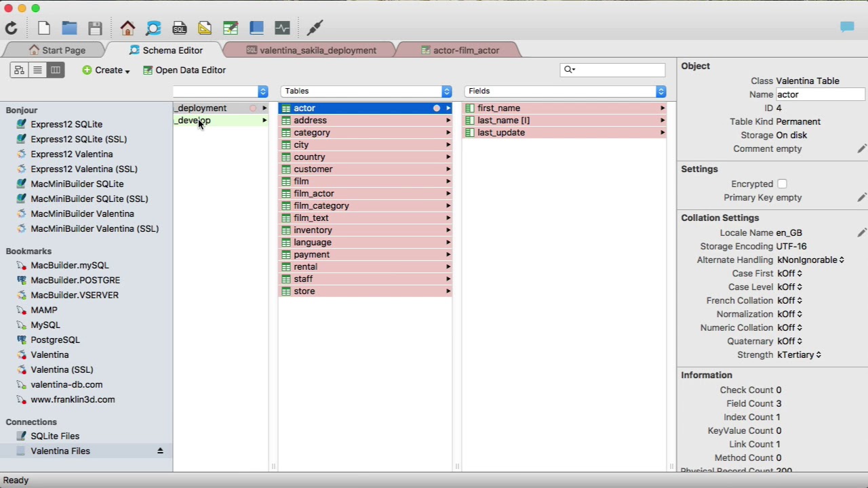Select the address table
This screenshot has height=488, width=868.
(x=366, y=120)
